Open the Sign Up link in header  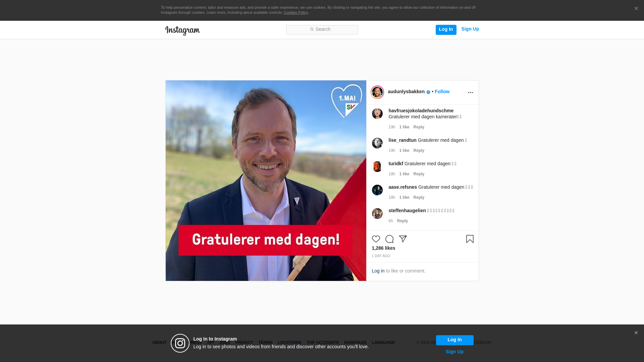pos(470,29)
